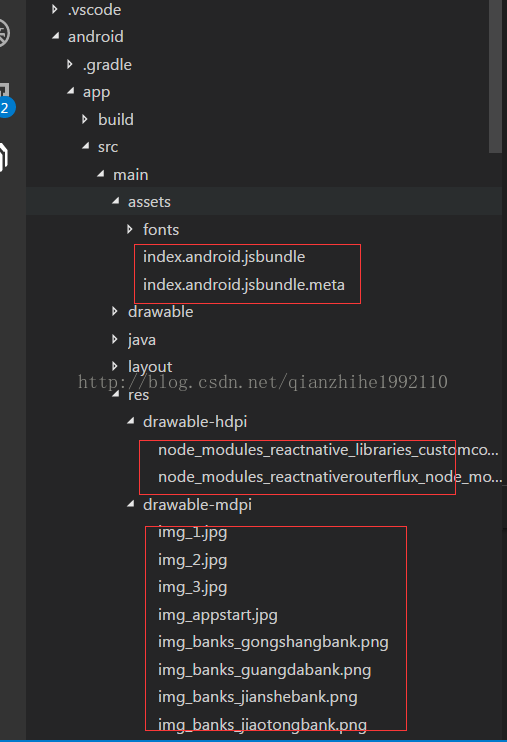Open img_appstart.jpg file
This screenshot has height=742, width=507.
218,615
